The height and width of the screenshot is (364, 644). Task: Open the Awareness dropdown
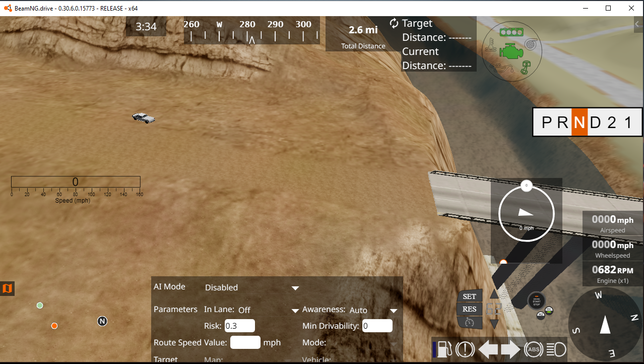(x=373, y=310)
